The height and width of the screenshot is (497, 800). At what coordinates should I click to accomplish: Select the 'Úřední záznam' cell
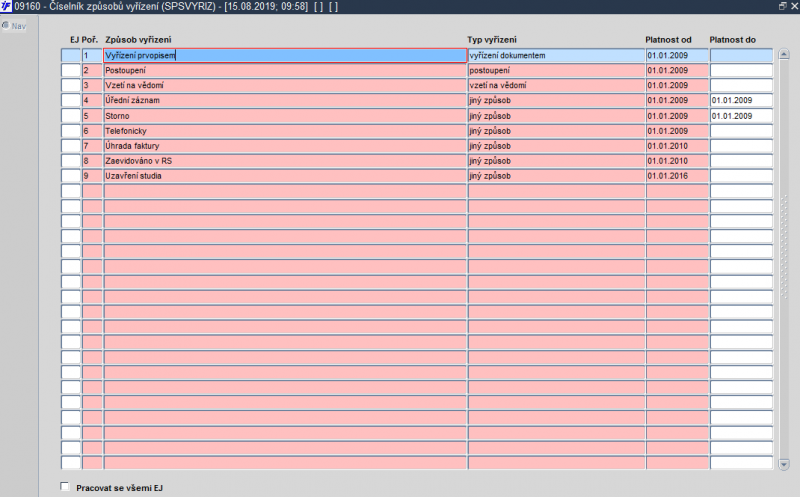click(x=285, y=101)
